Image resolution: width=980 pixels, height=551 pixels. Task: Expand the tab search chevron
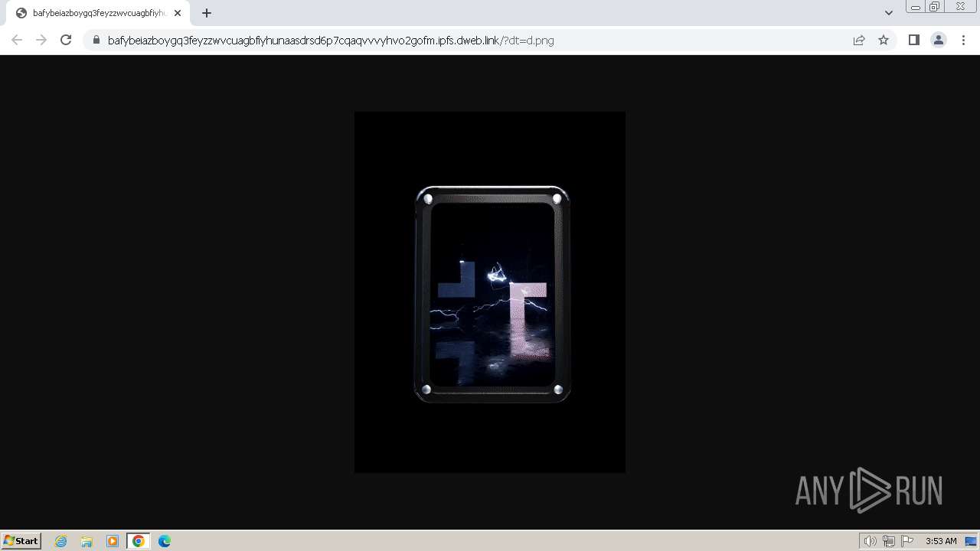tap(889, 13)
